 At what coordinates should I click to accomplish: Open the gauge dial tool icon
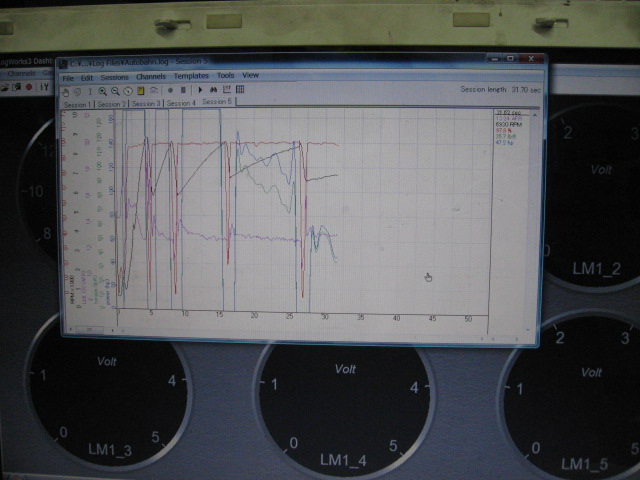tap(128, 91)
